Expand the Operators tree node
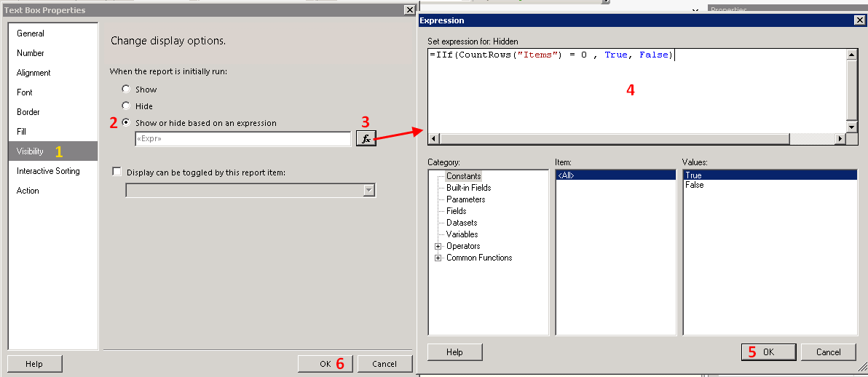The width and height of the screenshot is (868, 377). pos(438,246)
